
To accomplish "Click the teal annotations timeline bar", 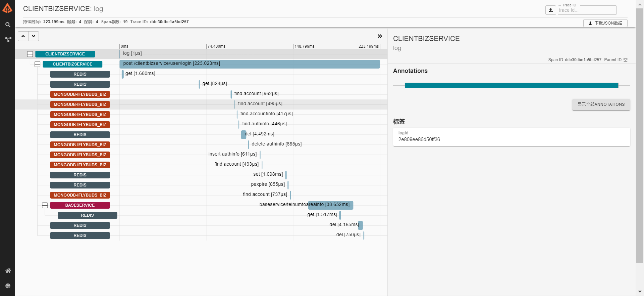I will pos(511,85).
